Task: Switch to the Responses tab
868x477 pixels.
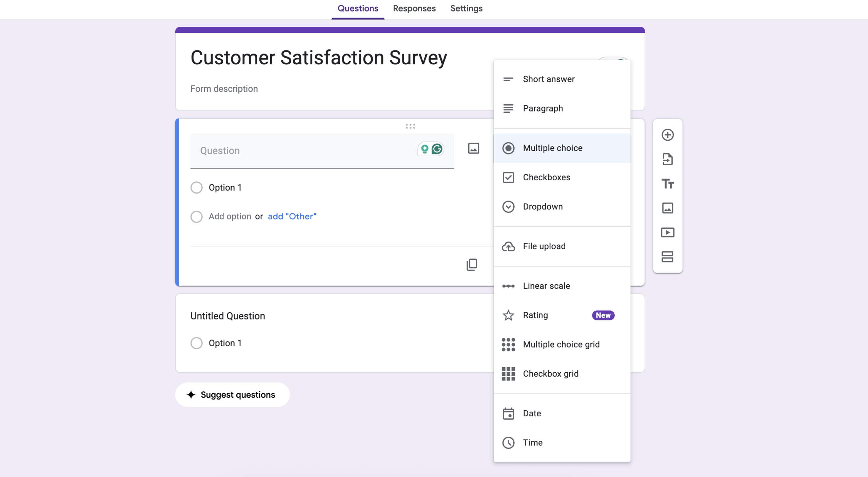Action: tap(414, 8)
